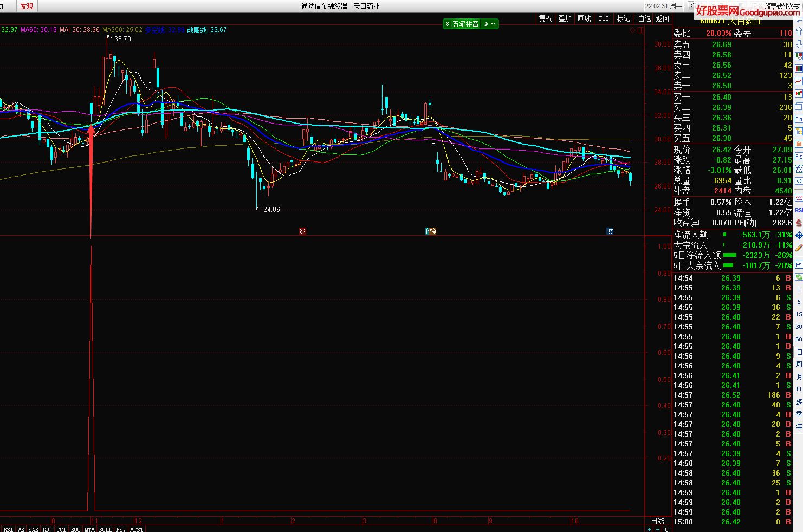Select 多 multi-period option in sidebar
This screenshot has width=803, height=532.
coord(799,401)
